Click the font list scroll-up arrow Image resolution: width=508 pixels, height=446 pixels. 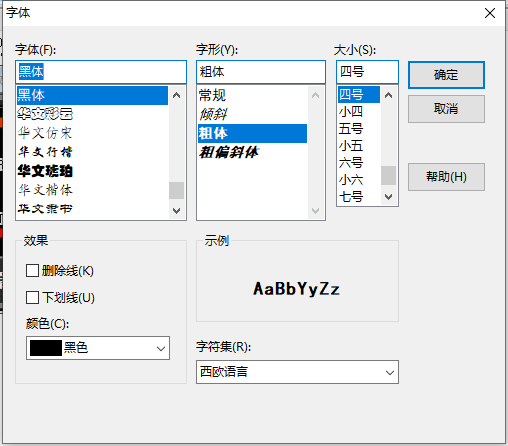tap(177, 95)
